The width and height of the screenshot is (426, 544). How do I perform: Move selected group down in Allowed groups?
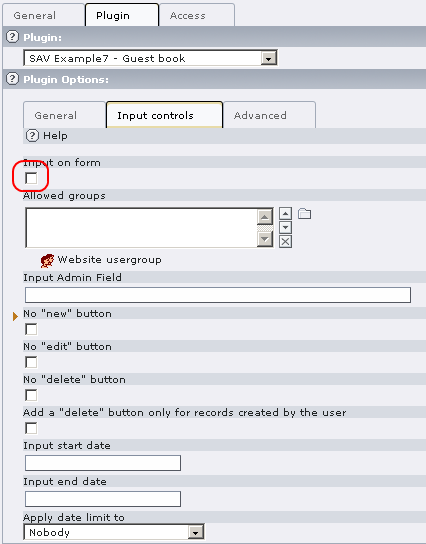[x=285, y=228]
